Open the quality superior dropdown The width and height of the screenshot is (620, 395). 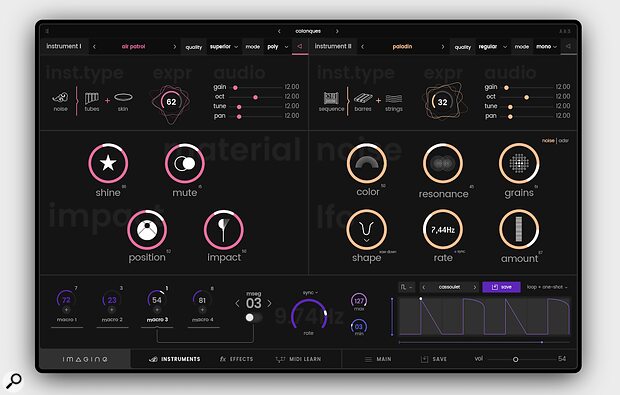pos(224,47)
